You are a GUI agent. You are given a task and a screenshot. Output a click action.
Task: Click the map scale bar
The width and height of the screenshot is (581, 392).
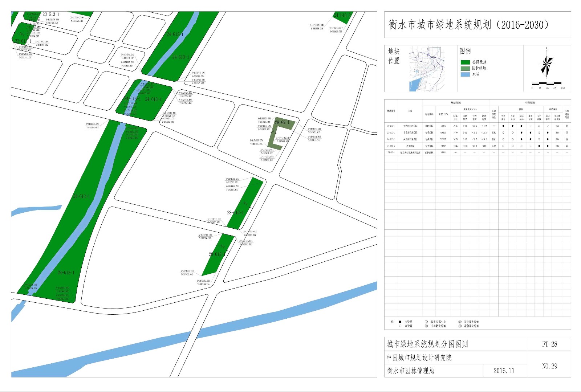pyautogui.click(x=547, y=84)
